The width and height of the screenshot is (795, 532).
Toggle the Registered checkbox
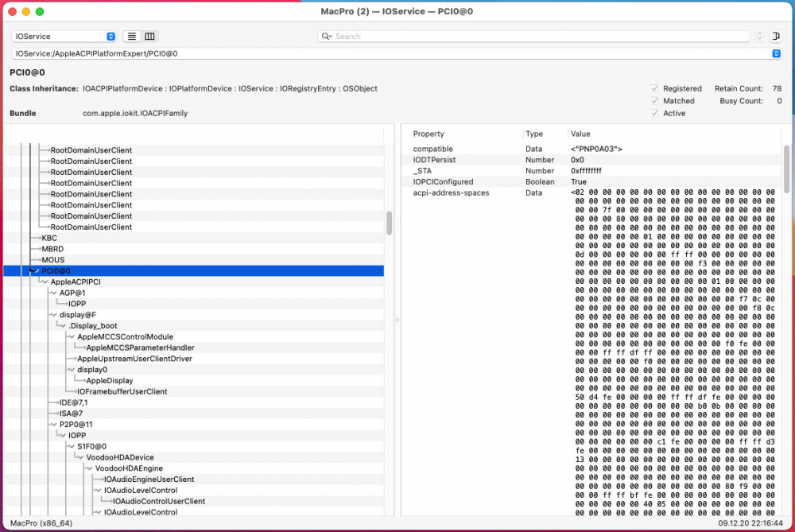pos(654,89)
